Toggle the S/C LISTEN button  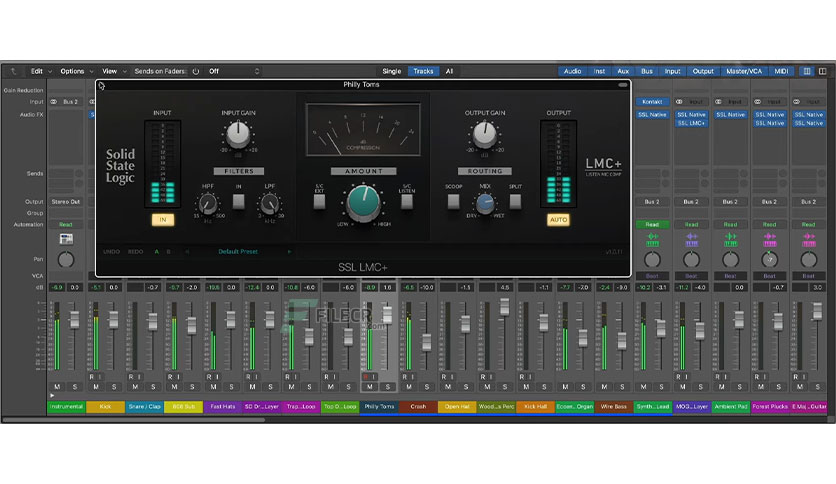coord(407,201)
